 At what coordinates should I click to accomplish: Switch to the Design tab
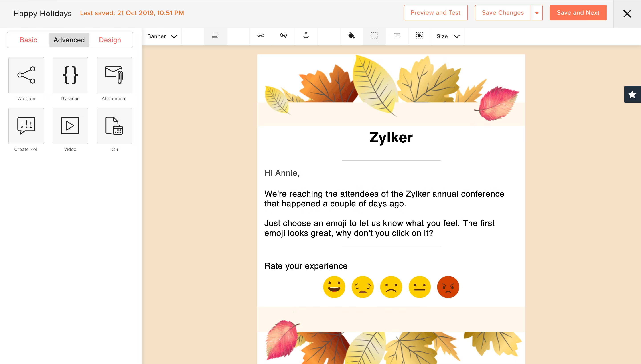pyautogui.click(x=110, y=40)
